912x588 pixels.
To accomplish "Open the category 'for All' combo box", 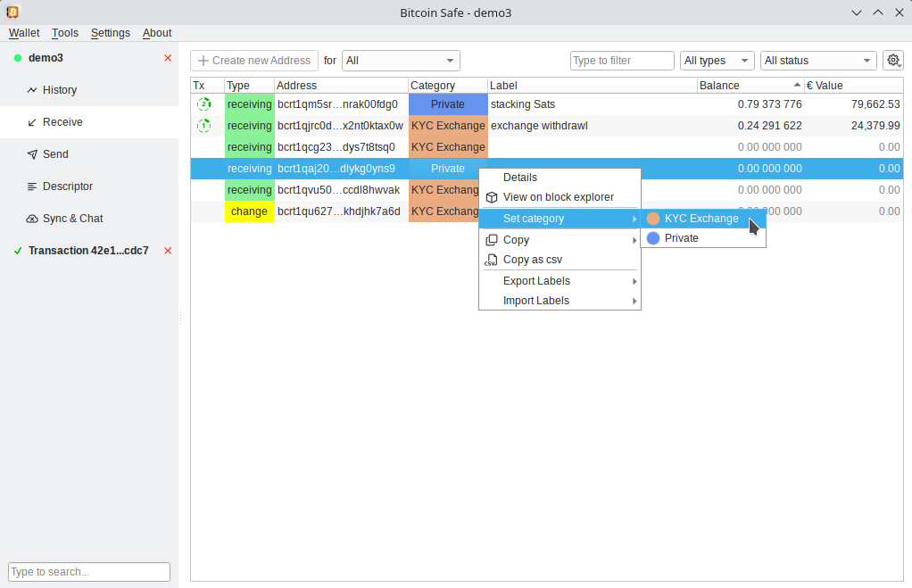I will [401, 61].
